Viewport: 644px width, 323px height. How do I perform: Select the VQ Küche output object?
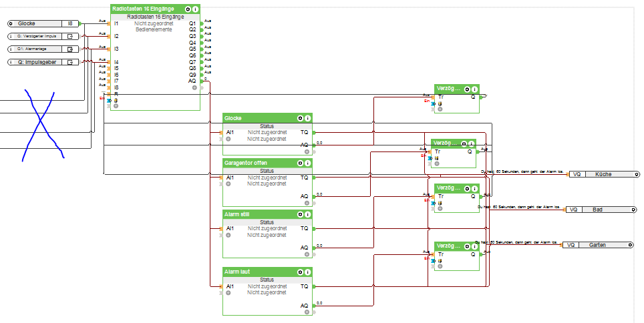click(x=604, y=174)
